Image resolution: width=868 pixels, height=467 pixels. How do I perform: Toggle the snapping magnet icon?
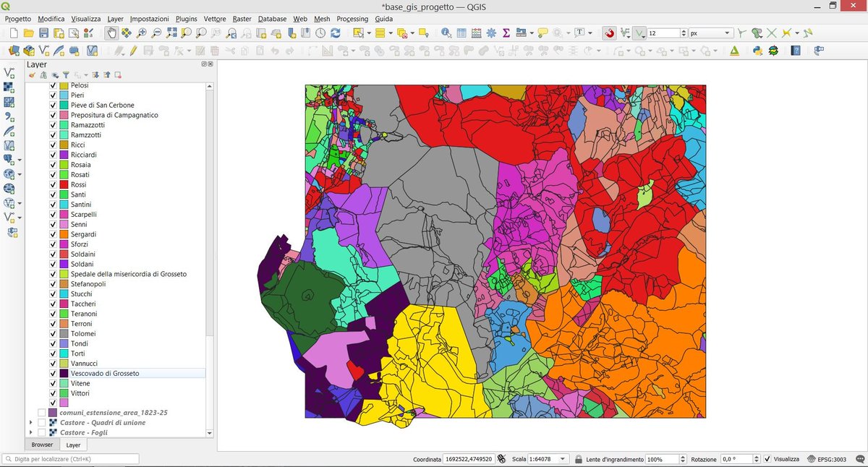point(609,33)
